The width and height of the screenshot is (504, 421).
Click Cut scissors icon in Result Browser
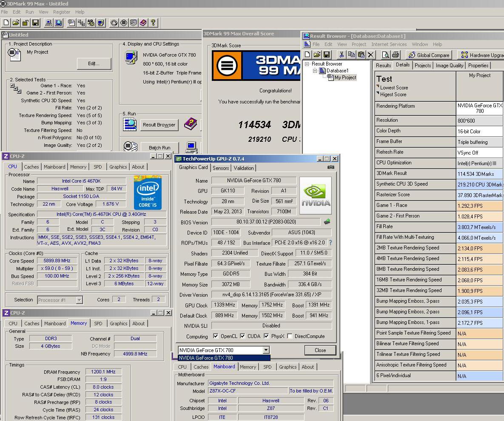(x=342, y=54)
